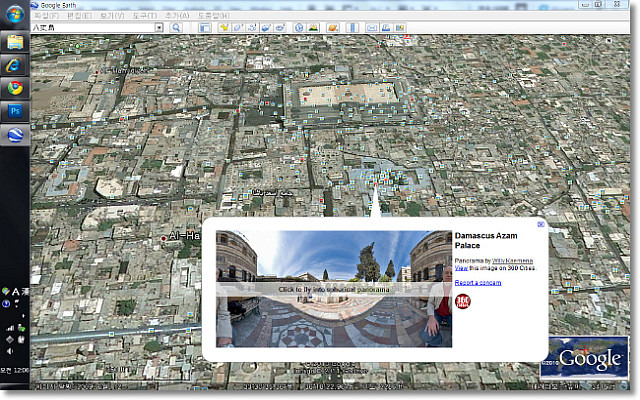Click the Damascus Azam Palace title text

[486, 240]
